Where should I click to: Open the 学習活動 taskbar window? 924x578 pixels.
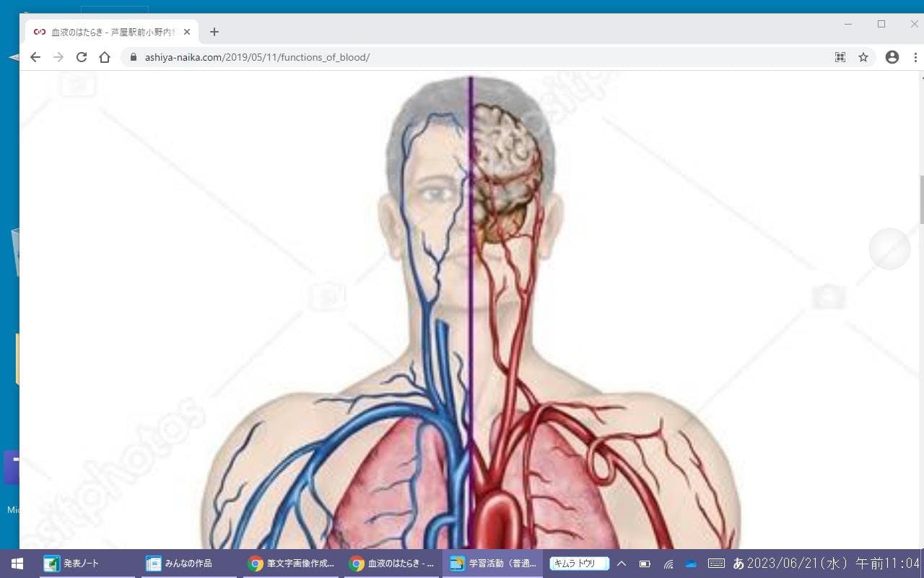click(x=493, y=564)
